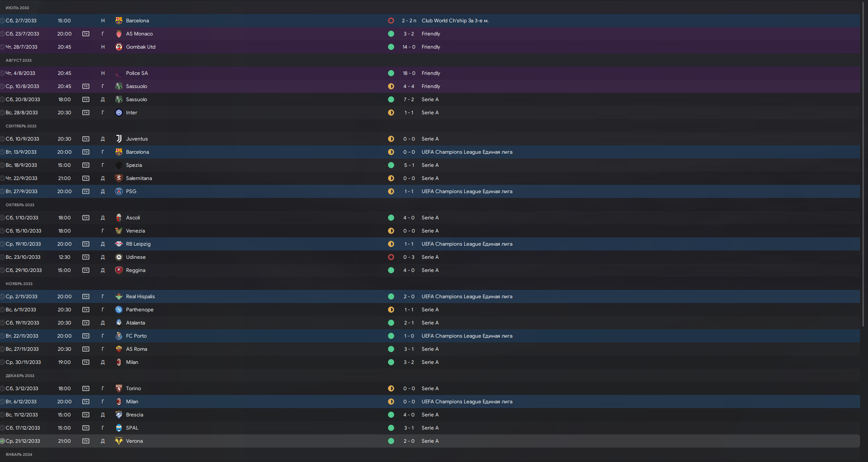868x462 pixels.
Task: Toggle checkmark on the Verona 21/12/2033 row
Action: click(2, 441)
